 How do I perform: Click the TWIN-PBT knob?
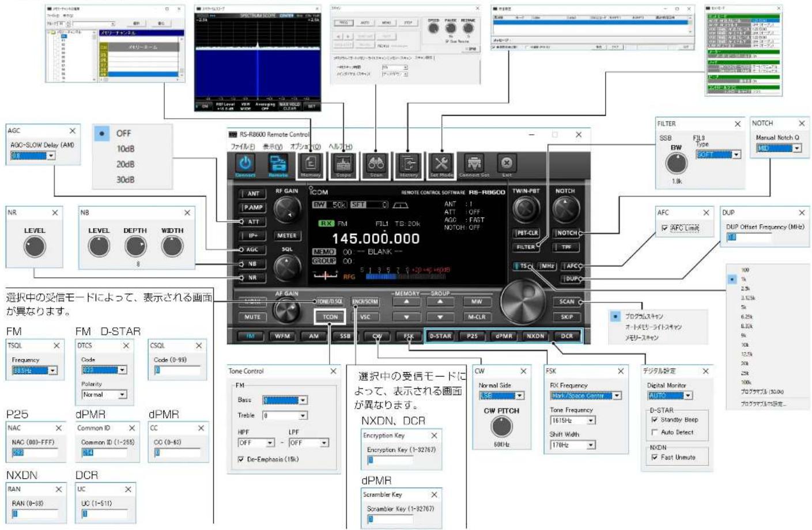pos(526,209)
